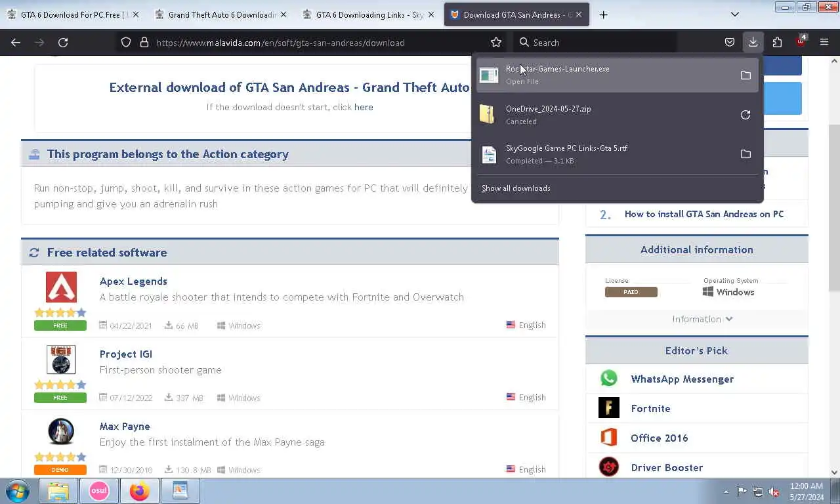Expand the Information chevron
Viewport: 840px width, 504px height.
click(x=728, y=319)
